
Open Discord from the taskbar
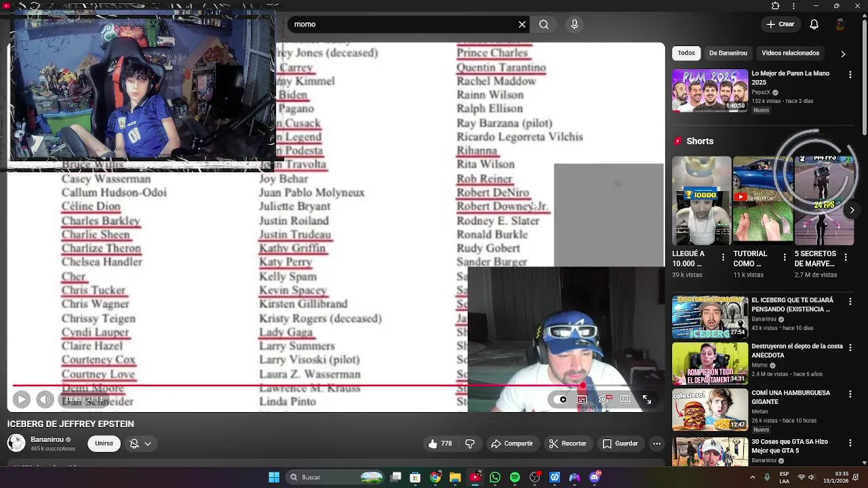595,477
